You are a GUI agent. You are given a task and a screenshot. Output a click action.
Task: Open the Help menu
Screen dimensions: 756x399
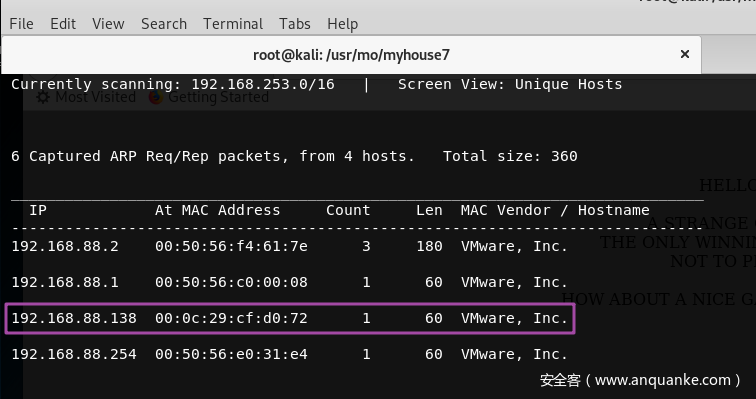coord(342,24)
